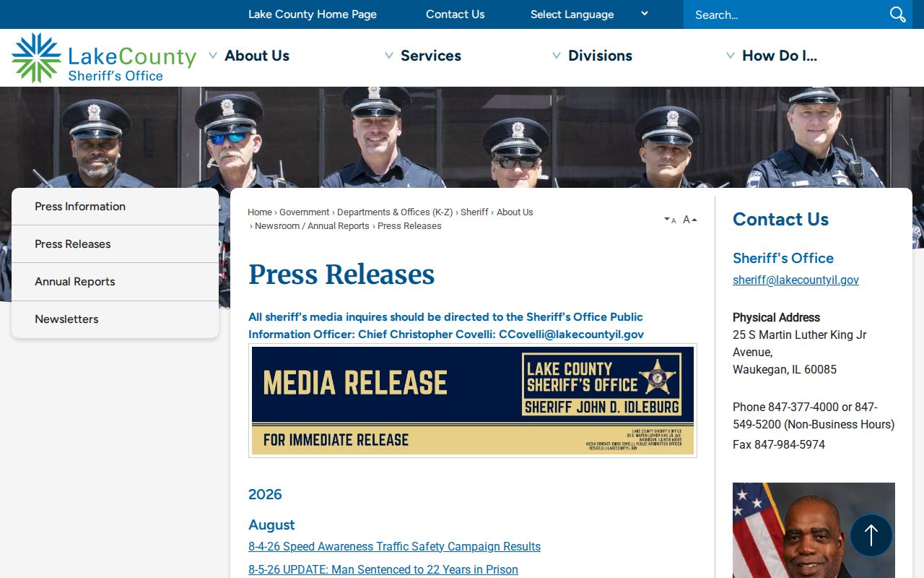Open the sheriff@lakecountyil.gov email link
Screen dimensions: 924x578
[796, 280]
